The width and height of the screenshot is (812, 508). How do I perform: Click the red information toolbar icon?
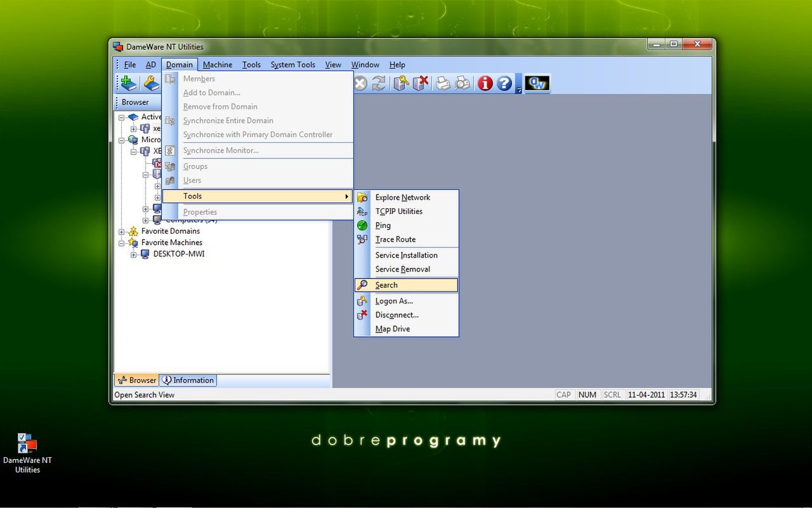click(485, 83)
